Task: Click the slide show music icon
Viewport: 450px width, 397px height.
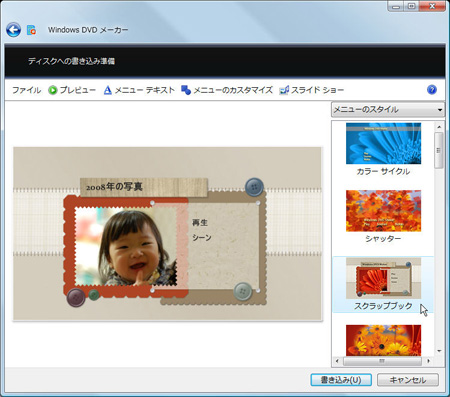Action: click(x=284, y=90)
